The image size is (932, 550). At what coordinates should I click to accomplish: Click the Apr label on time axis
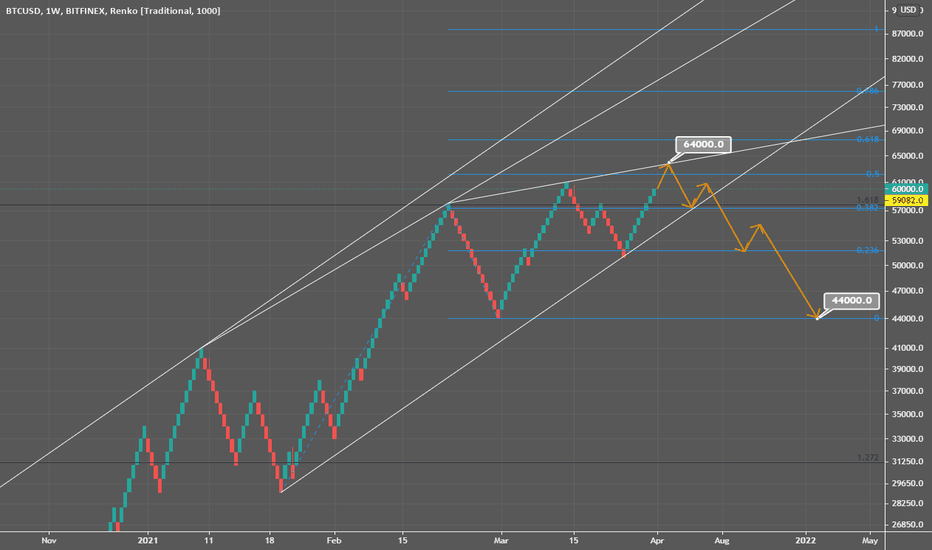pyautogui.click(x=657, y=540)
